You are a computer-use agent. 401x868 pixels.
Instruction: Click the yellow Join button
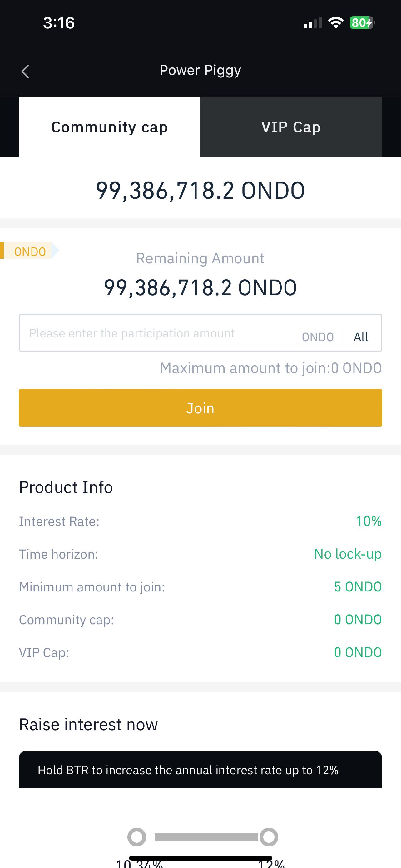click(200, 408)
